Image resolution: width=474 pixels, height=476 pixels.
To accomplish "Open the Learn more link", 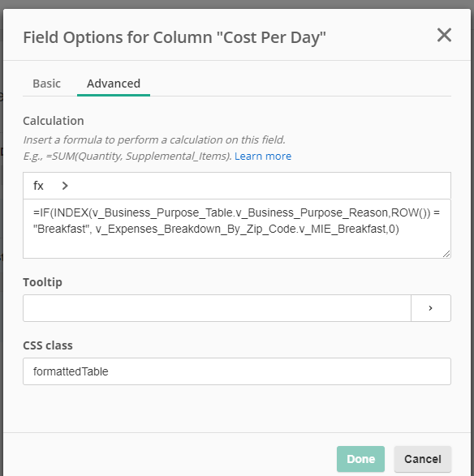I will tap(263, 156).
